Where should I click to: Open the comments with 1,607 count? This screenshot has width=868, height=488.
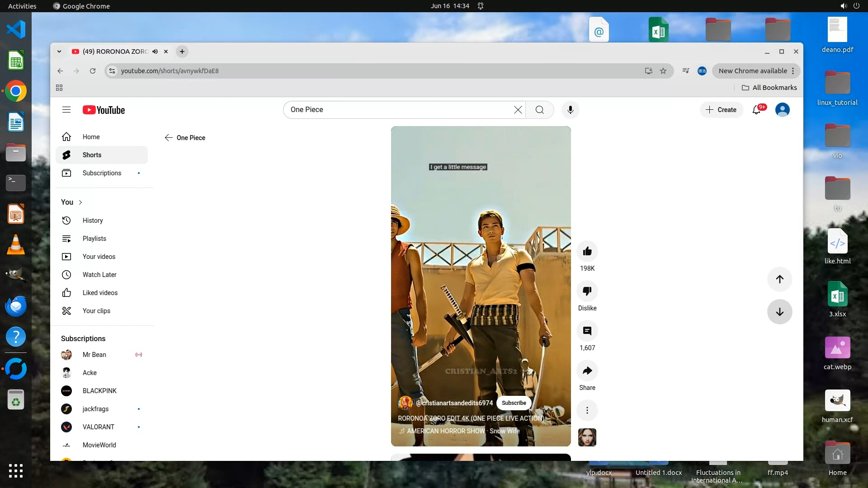pyautogui.click(x=587, y=331)
